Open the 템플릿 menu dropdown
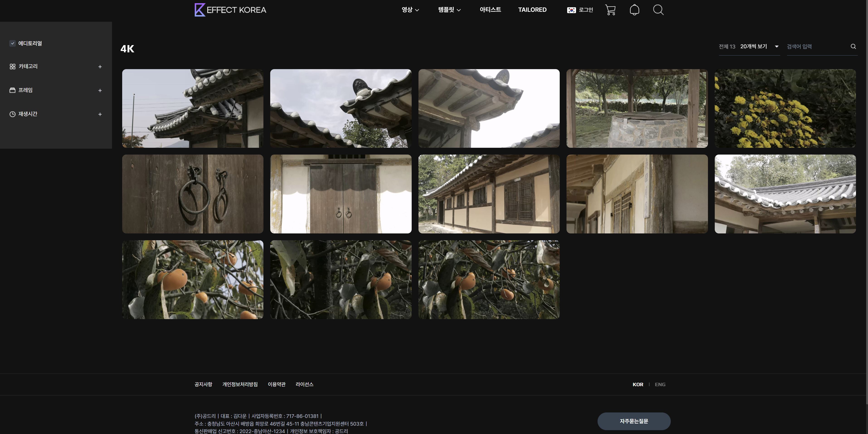Screen dimensions: 868x434 pos(449,10)
